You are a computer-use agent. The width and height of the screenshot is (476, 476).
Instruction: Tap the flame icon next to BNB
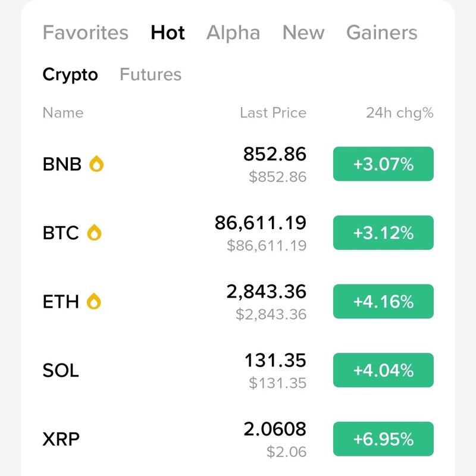[x=96, y=164]
